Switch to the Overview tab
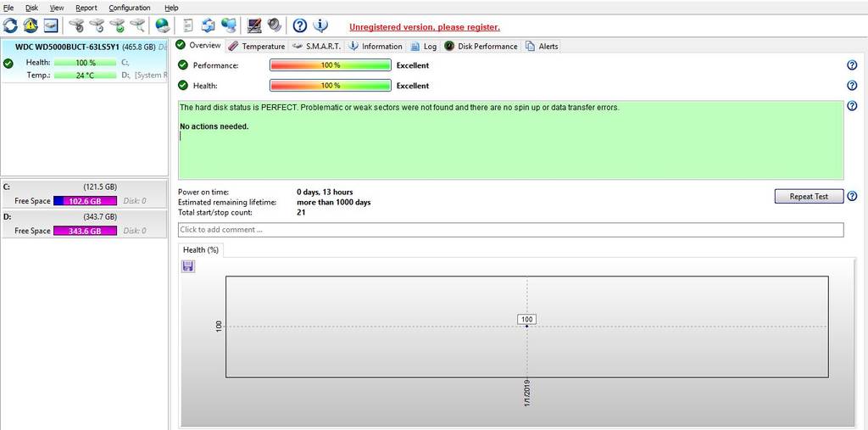Viewport: 868px width, 430px height. click(198, 46)
